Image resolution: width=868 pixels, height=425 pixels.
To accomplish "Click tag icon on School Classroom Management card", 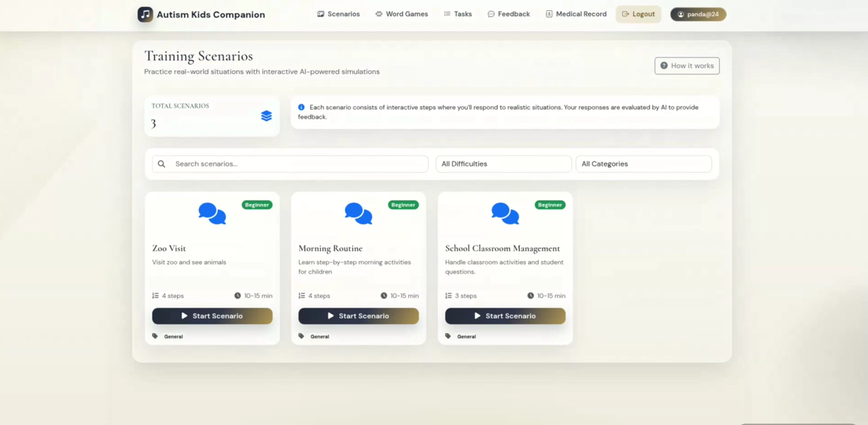I will (x=448, y=336).
